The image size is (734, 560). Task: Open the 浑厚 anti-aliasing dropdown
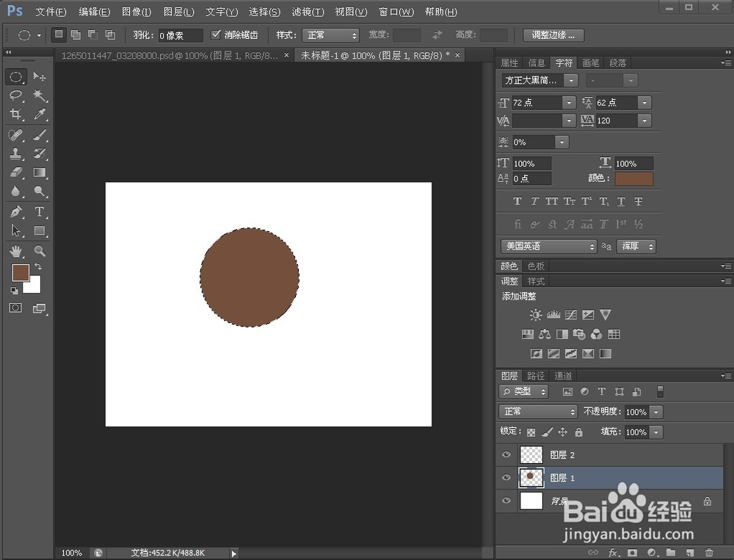click(636, 247)
